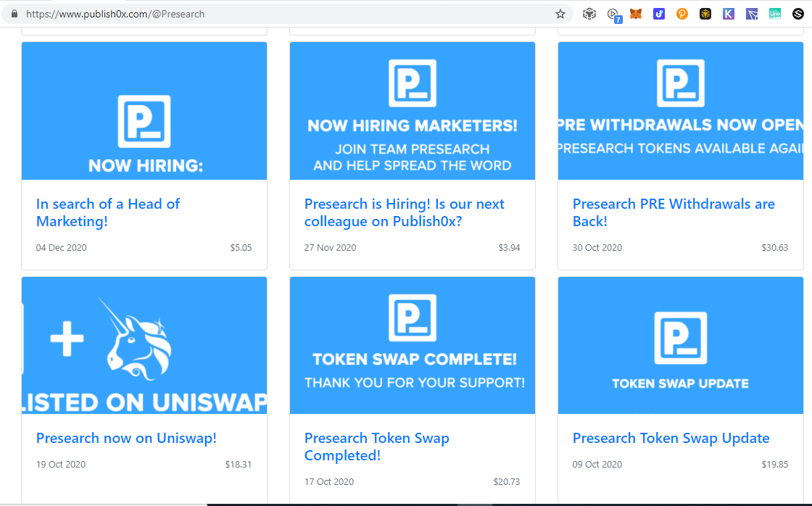Open the black circular S extension
812x506 pixels.
[x=797, y=13]
